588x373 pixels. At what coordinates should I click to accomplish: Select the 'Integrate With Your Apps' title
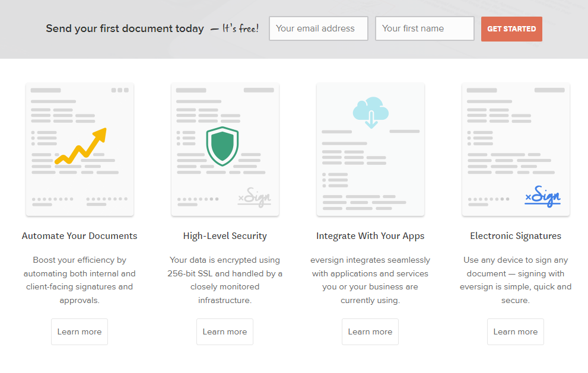tap(370, 236)
